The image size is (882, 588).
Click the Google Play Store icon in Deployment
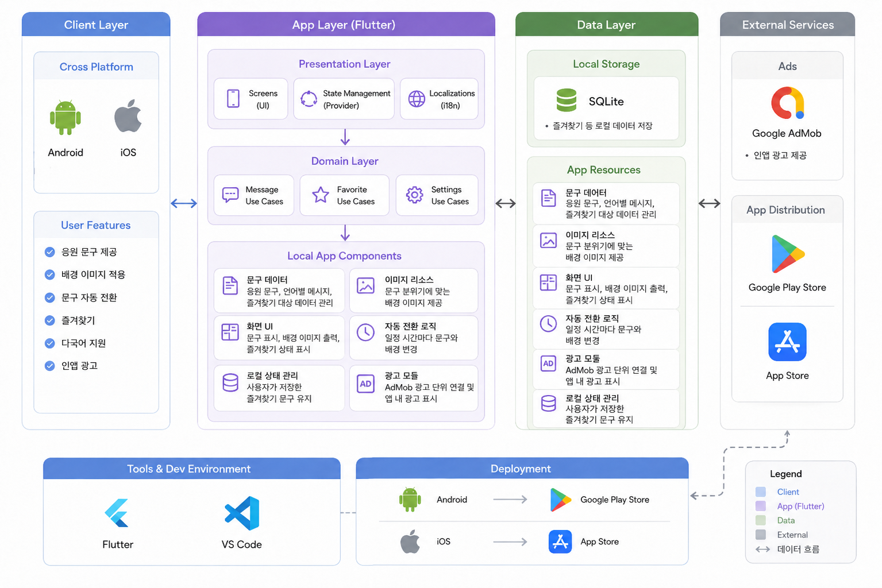560,500
